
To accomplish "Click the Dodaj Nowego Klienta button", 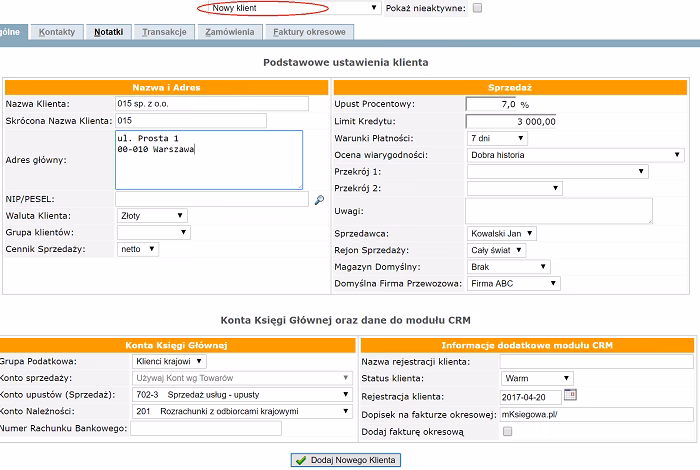I will pos(346,460).
